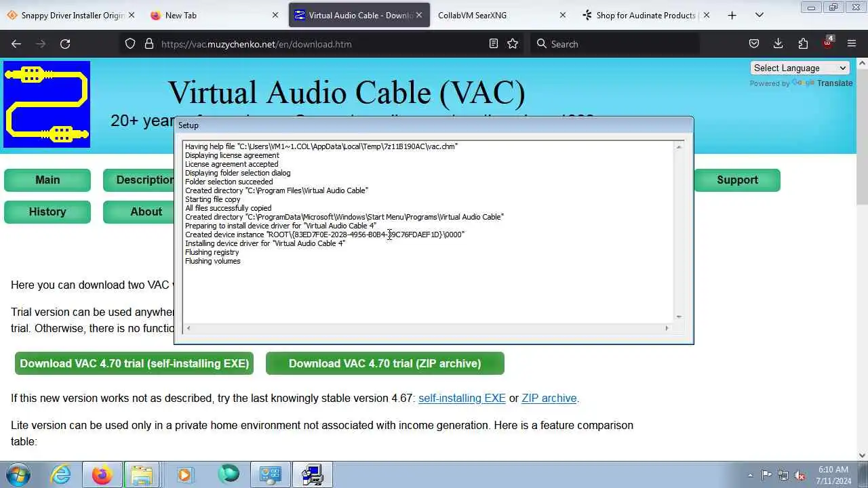868x488 pixels.
Task: Click the Setup log vertical scrollbar down arrow
Action: tap(679, 317)
